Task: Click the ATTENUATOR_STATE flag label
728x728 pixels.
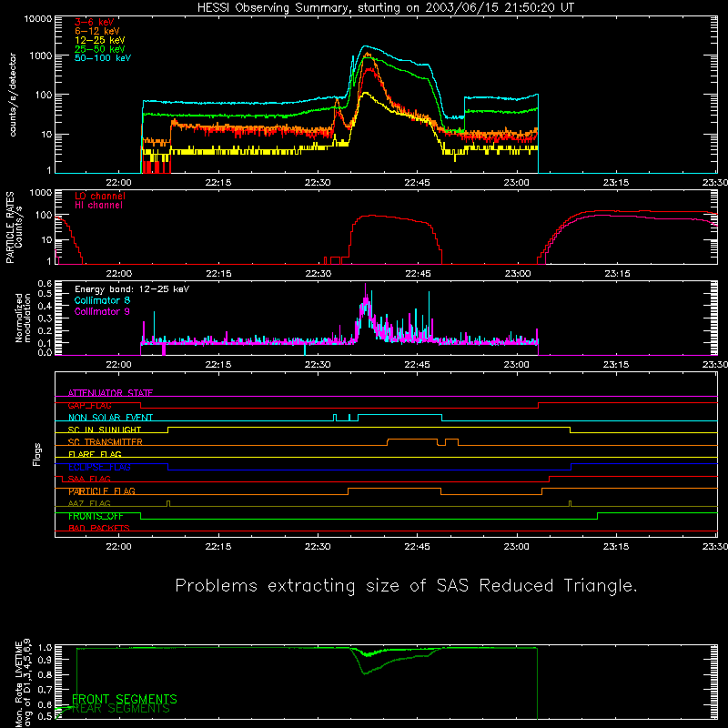Action: tap(110, 393)
